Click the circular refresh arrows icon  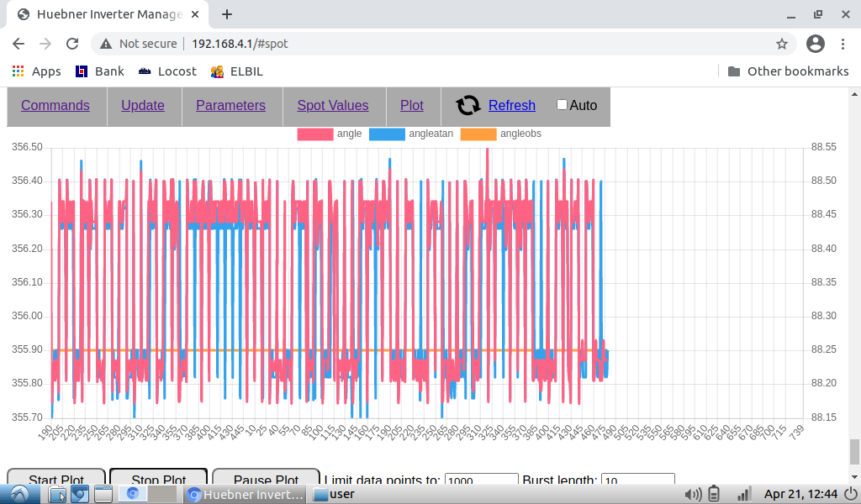coord(468,105)
